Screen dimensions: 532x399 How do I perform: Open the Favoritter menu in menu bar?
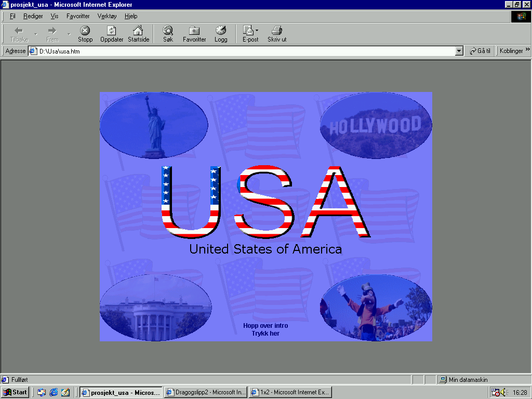point(78,16)
